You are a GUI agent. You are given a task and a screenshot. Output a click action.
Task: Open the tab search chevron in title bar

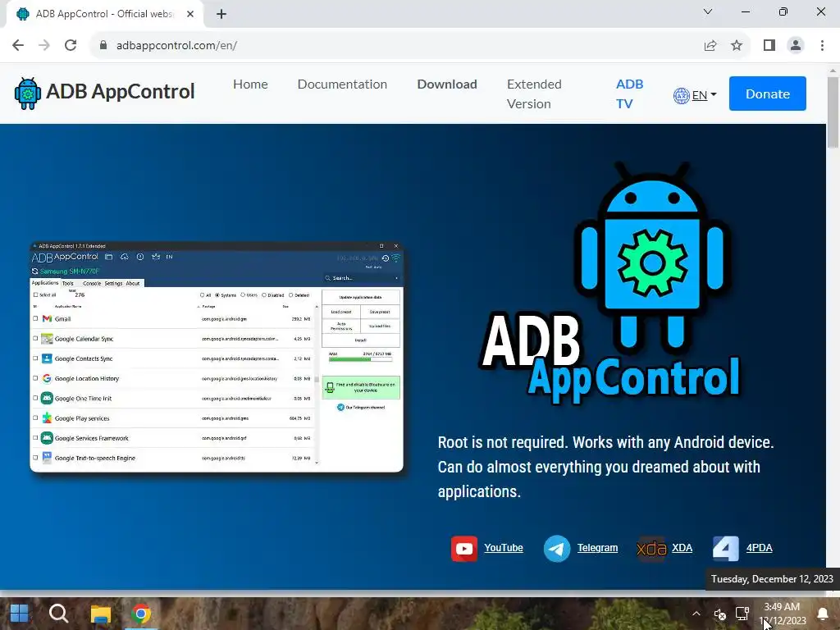(x=708, y=11)
